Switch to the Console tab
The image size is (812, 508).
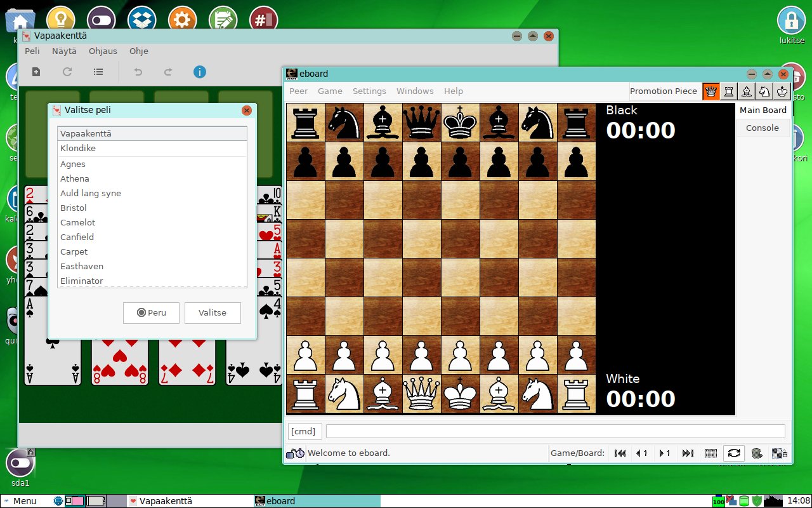763,128
